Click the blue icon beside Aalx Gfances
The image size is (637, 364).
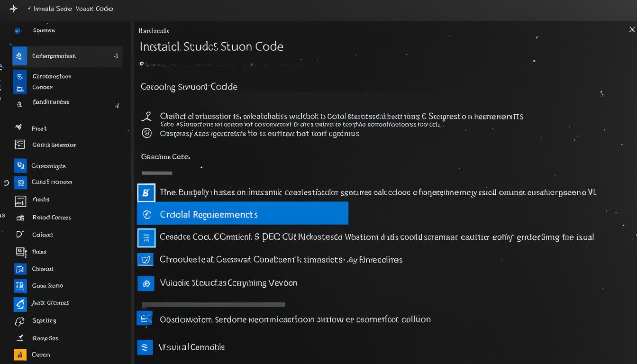pos(20,303)
